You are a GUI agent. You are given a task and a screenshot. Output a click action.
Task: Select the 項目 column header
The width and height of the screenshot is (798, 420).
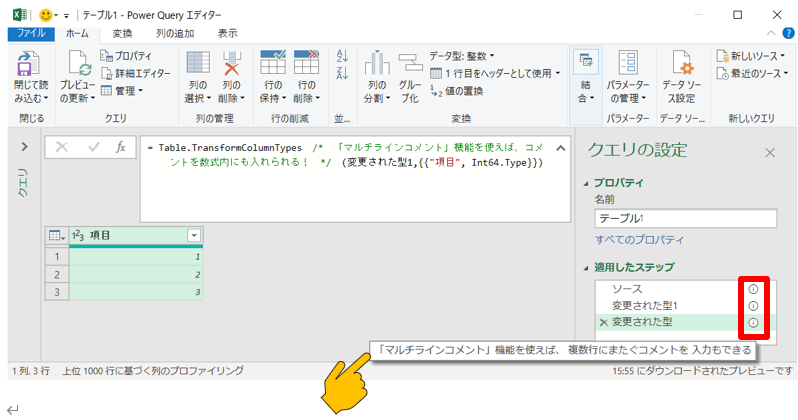pos(136,236)
